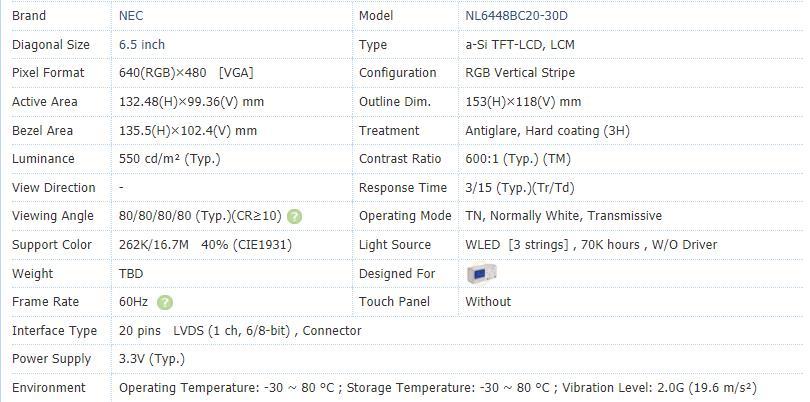Select the model NL6448BC20-30D text

pos(516,16)
